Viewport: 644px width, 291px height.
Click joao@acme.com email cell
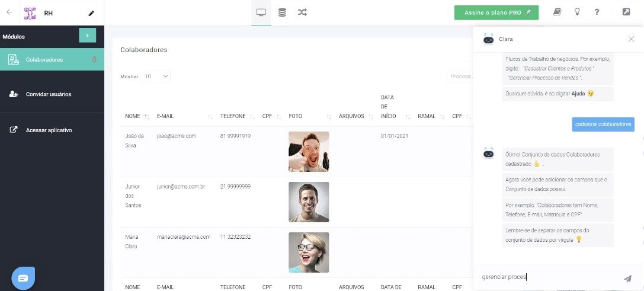click(176, 136)
